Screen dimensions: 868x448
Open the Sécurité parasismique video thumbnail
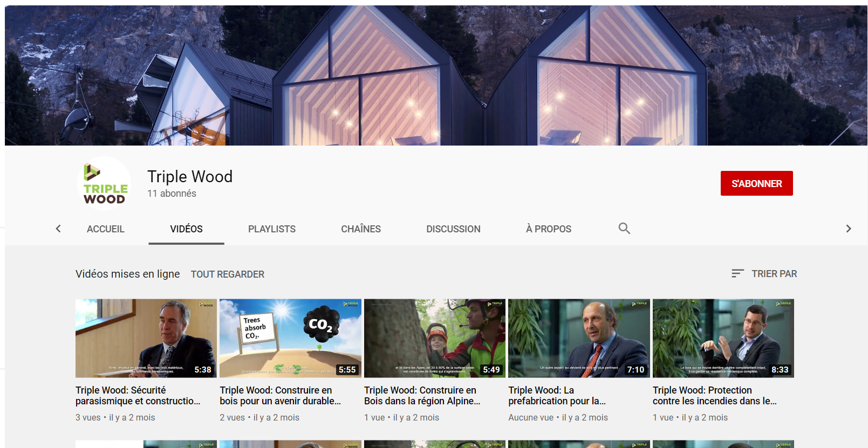point(146,339)
